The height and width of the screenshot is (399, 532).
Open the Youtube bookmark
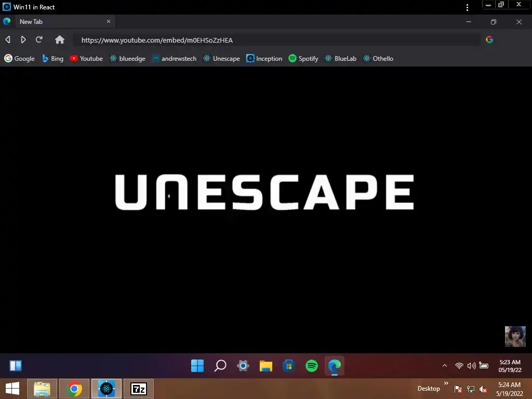tap(86, 58)
